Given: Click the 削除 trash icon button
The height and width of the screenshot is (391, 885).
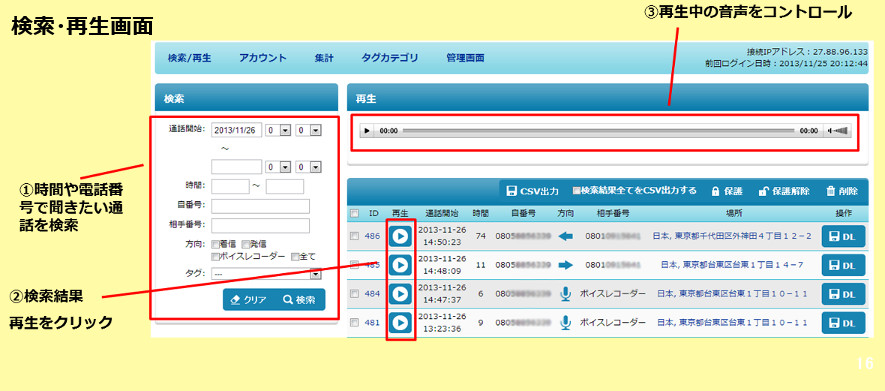Looking at the screenshot, I should pyautogui.click(x=842, y=191).
